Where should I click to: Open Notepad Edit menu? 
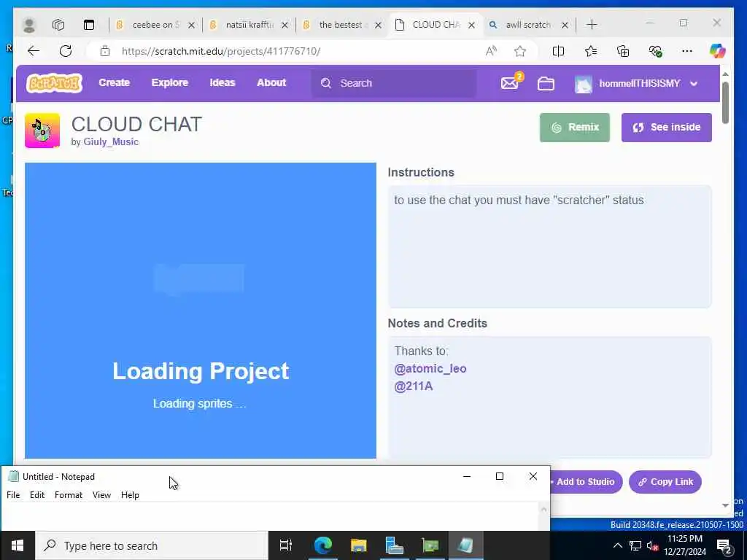(x=37, y=495)
